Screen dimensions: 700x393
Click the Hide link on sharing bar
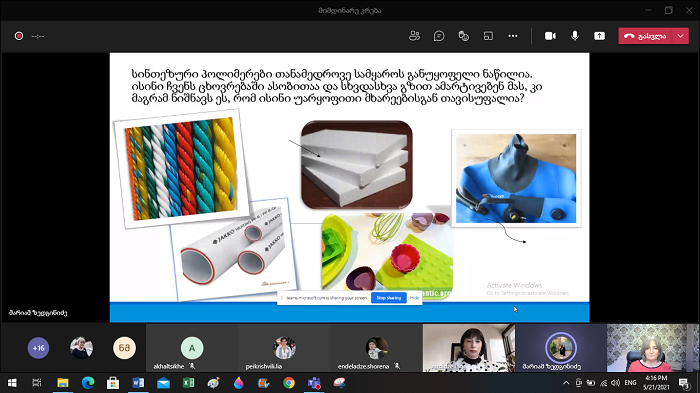[414, 298]
